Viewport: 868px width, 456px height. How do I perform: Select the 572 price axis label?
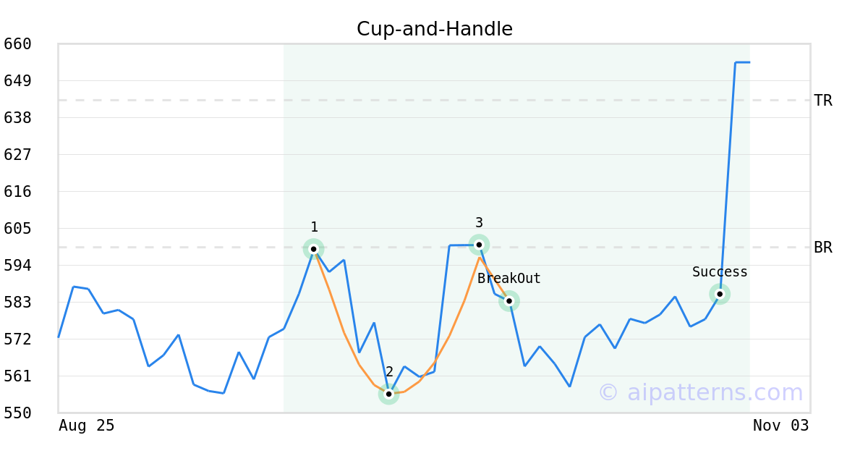pyautogui.click(x=18, y=339)
